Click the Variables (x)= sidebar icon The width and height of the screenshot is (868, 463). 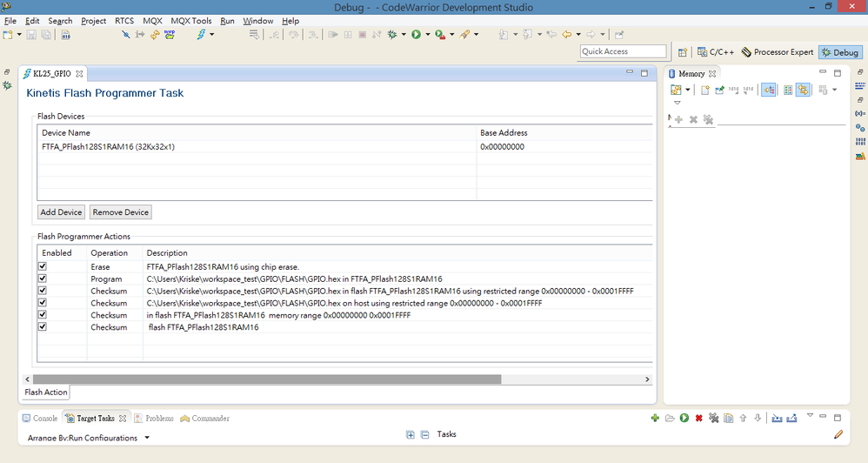pos(860,113)
